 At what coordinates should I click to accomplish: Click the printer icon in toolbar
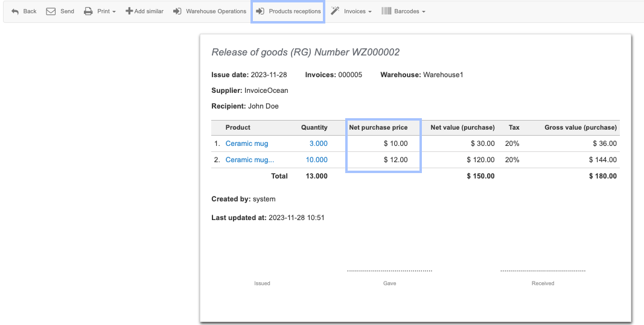pyautogui.click(x=88, y=11)
